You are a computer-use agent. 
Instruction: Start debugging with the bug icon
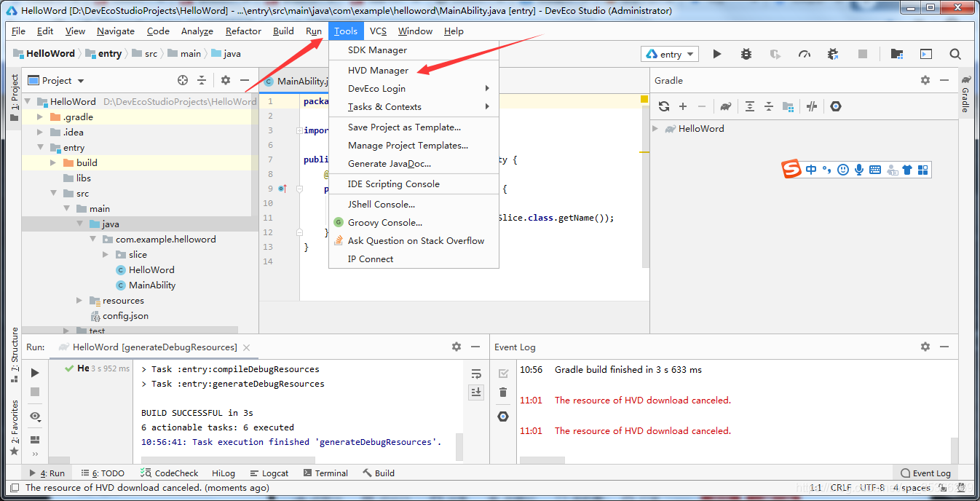coord(746,54)
